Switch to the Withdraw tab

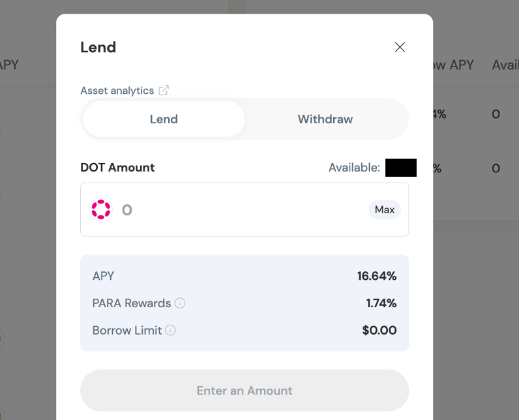pyautogui.click(x=325, y=119)
